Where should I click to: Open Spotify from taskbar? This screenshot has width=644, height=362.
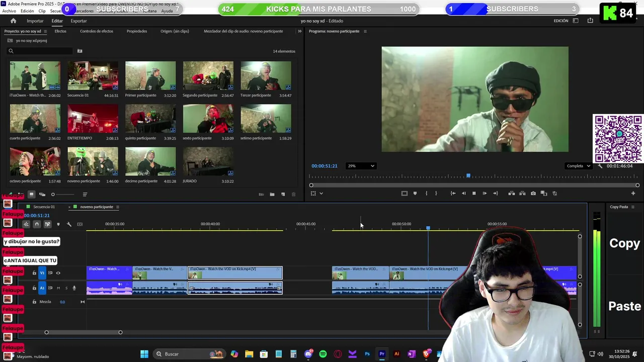[323, 354]
